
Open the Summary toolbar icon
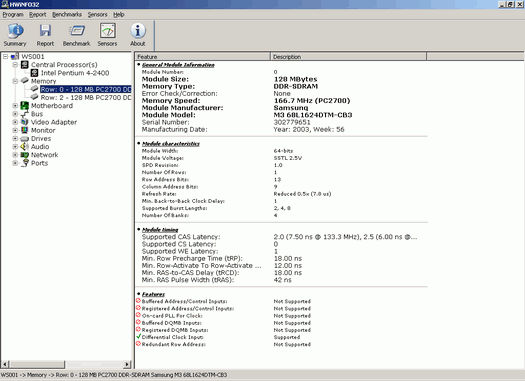[x=15, y=31]
